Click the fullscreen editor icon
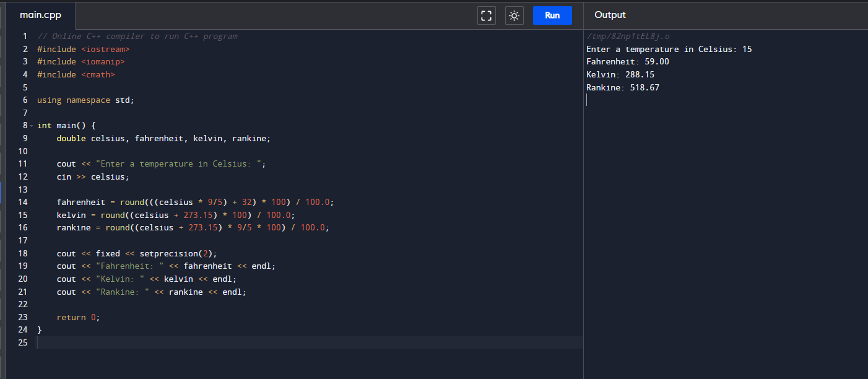The width and height of the screenshot is (868, 379). click(x=487, y=15)
